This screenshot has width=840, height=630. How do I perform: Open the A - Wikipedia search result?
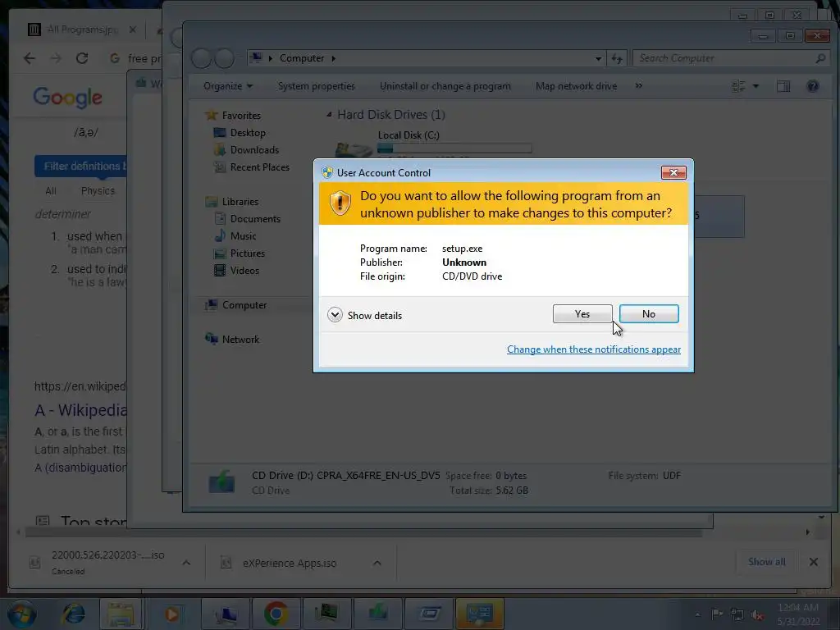click(x=81, y=410)
